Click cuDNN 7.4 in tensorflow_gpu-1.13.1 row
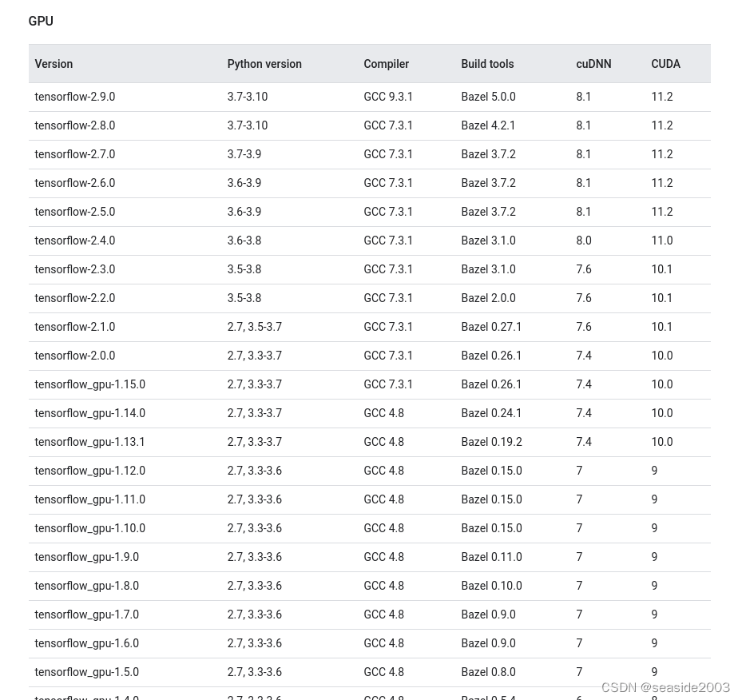742x700 pixels. (x=584, y=442)
